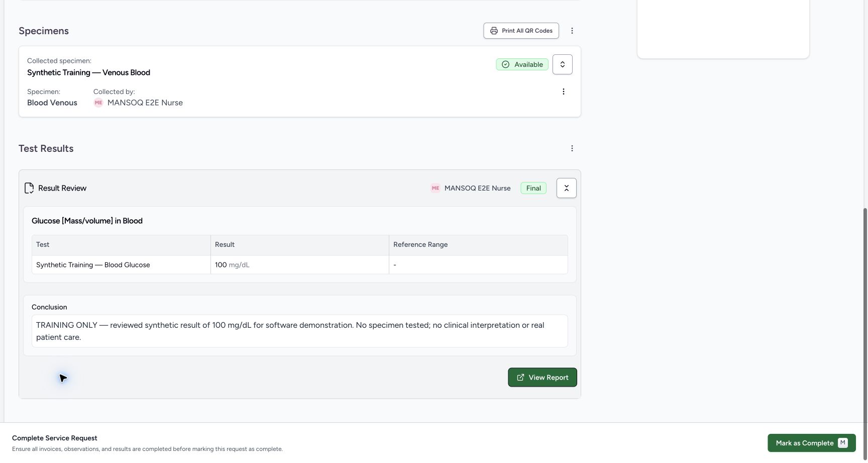The width and height of the screenshot is (868, 463).
Task: Click the M shortcut key badge
Action: click(x=843, y=443)
